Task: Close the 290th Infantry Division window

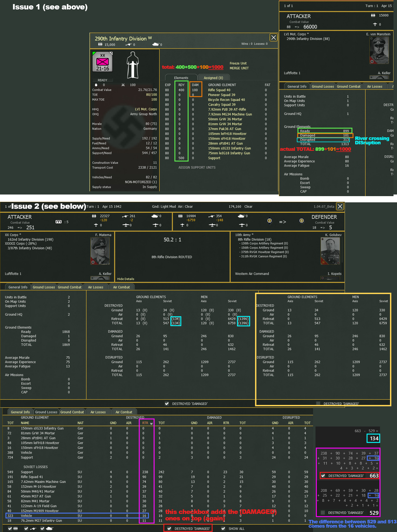Action: pos(274,37)
